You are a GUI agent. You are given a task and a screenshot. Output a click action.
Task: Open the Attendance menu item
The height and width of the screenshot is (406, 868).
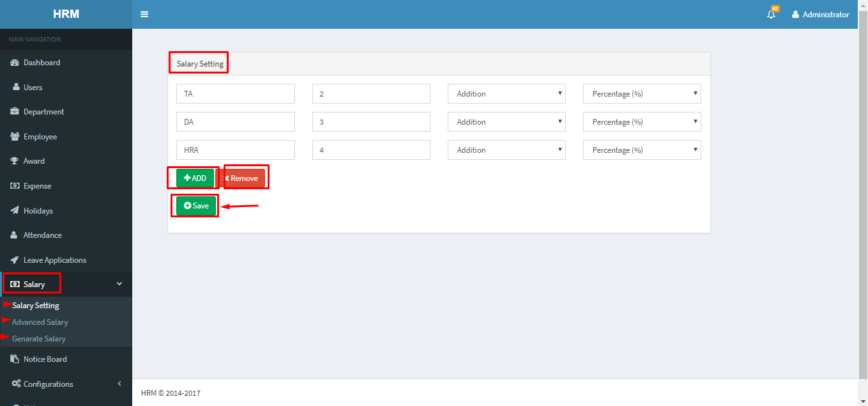click(x=66, y=235)
